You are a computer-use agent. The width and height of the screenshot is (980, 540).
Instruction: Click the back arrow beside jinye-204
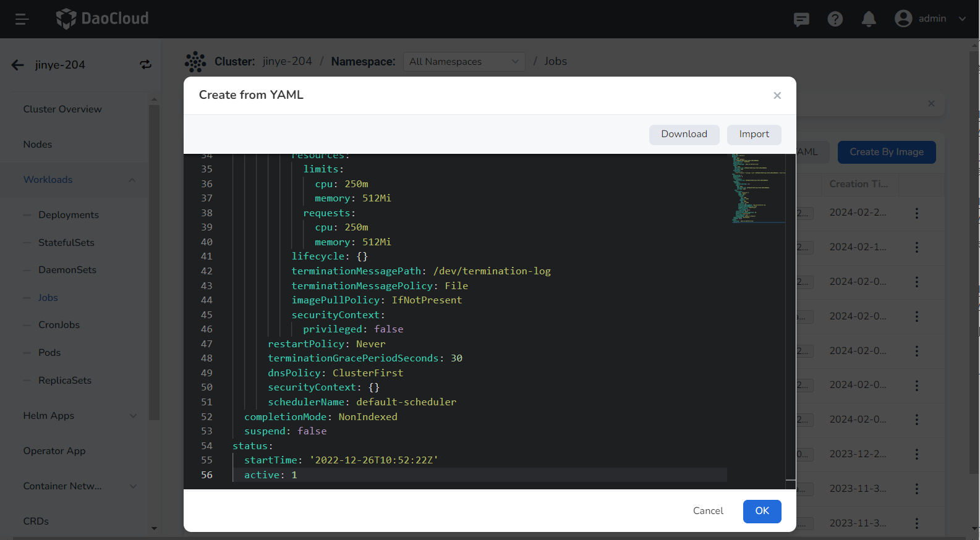coord(18,65)
